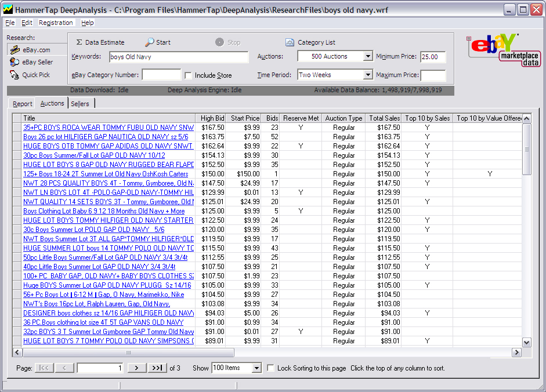Viewport: 546px width, 392px height.
Task: Click the eBay Category Number field
Action: (x=161, y=75)
